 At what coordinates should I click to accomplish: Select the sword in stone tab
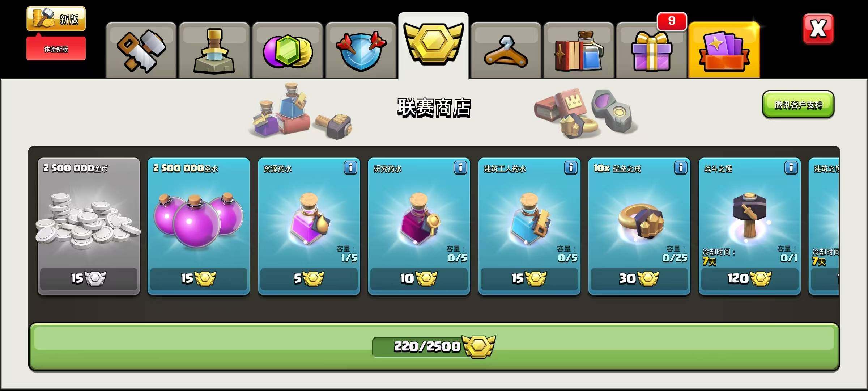214,50
